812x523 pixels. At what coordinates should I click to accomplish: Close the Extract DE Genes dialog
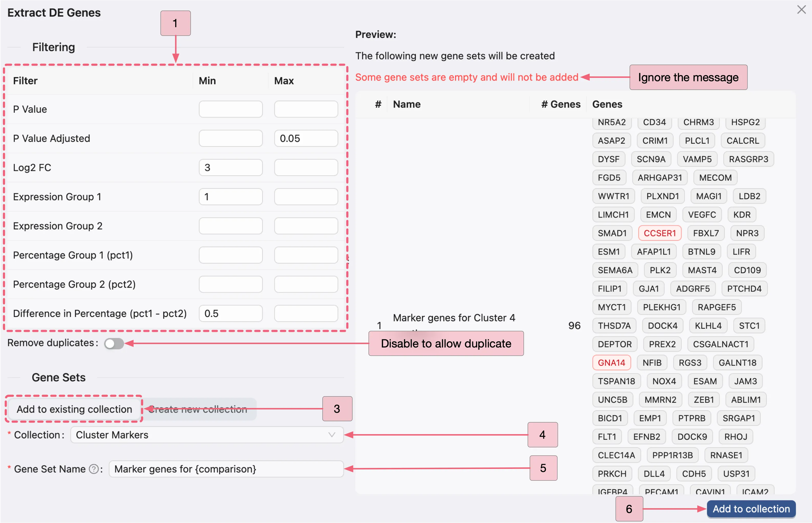point(801,9)
